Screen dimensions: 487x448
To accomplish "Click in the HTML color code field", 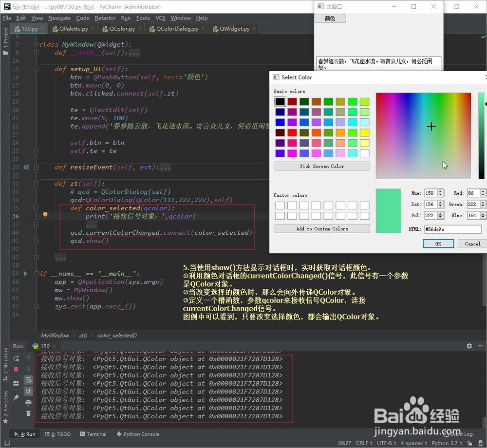I will 453,229.
